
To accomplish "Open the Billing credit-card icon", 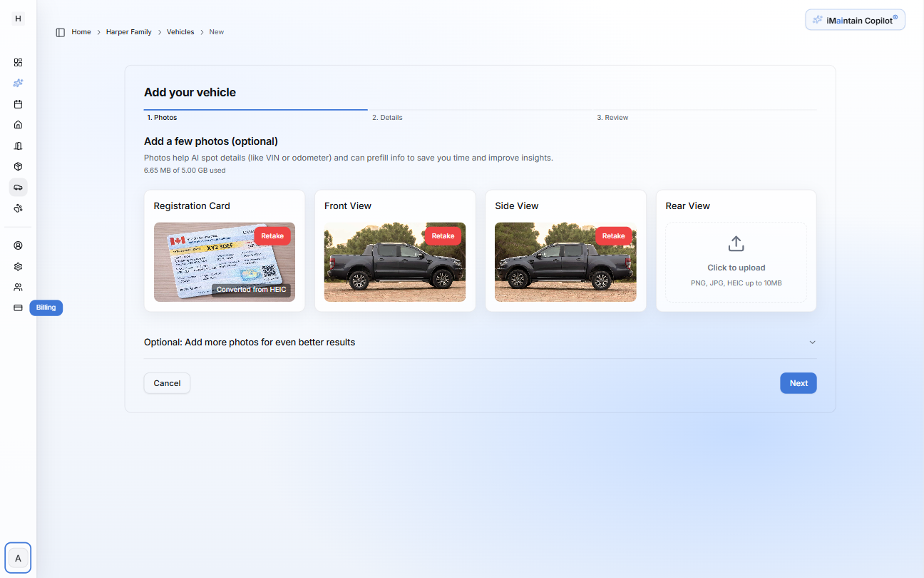I will click(18, 308).
